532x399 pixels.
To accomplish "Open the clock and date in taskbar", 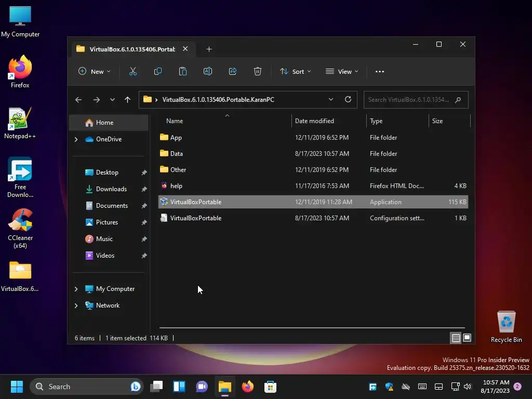I will tap(495, 387).
